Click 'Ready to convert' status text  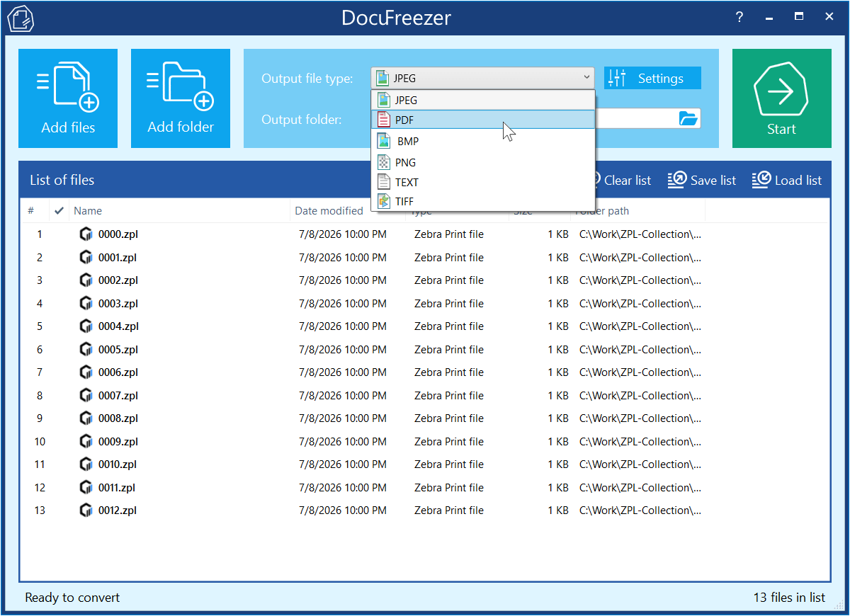(x=72, y=598)
